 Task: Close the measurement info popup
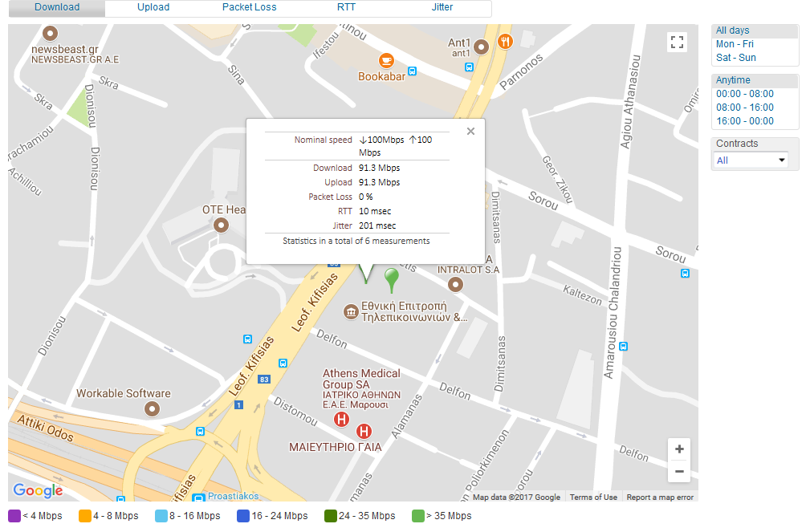tap(470, 131)
